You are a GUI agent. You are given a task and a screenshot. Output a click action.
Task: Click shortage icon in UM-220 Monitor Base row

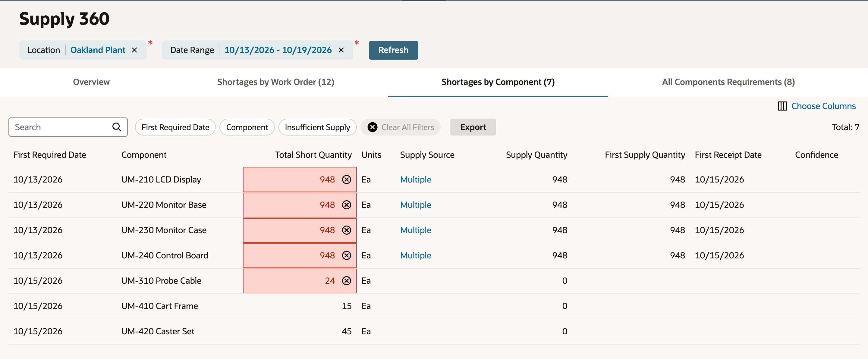(346, 205)
